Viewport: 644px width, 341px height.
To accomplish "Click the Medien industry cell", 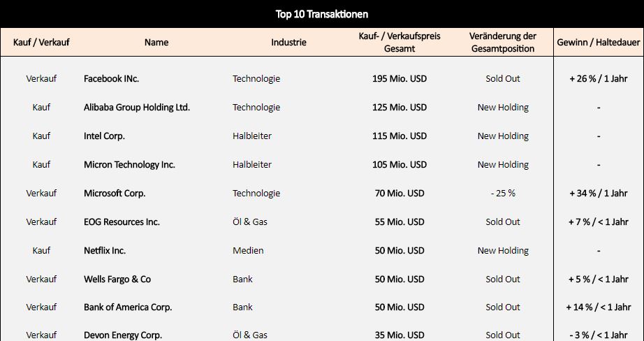I will point(248,251).
